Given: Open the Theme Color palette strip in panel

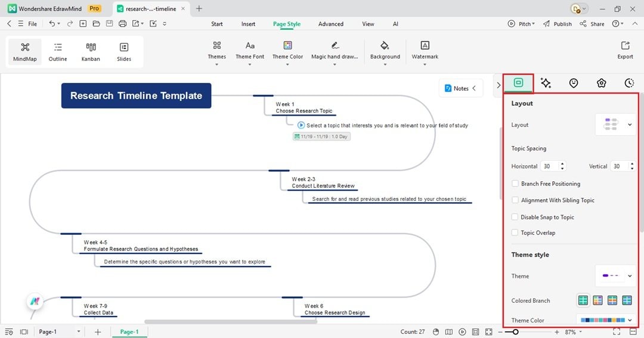Looking at the screenshot, I should pyautogui.click(x=606, y=320).
